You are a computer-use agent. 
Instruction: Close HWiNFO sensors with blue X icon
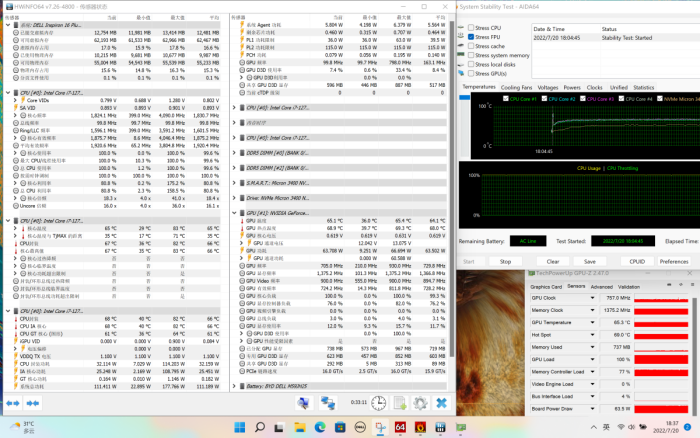pos(442,403)
